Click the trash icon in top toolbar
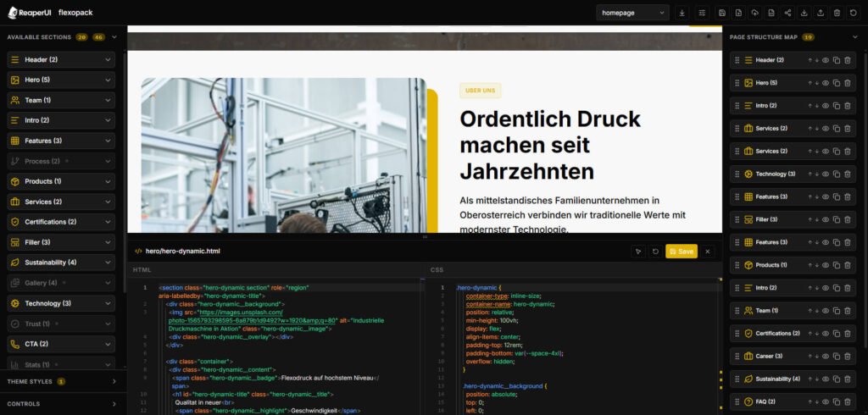Viewport: 868px width, 415px height. (x=837, y=13)
